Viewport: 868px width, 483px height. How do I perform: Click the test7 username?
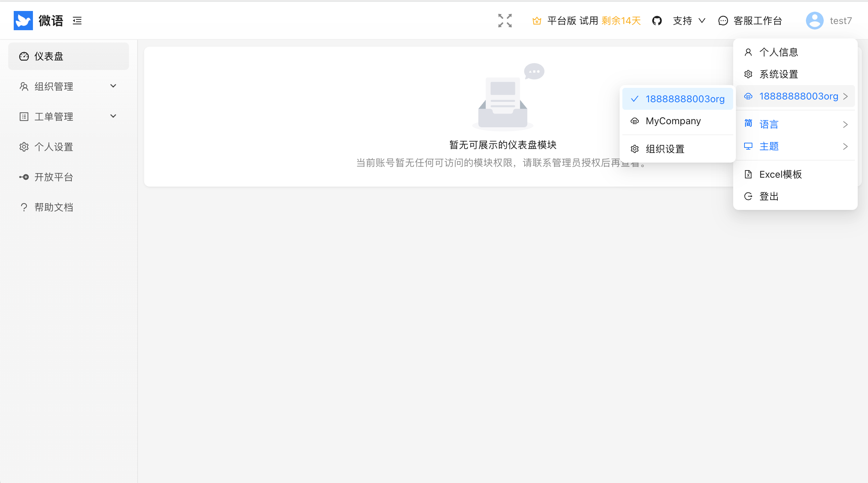(x=841, y=21)
